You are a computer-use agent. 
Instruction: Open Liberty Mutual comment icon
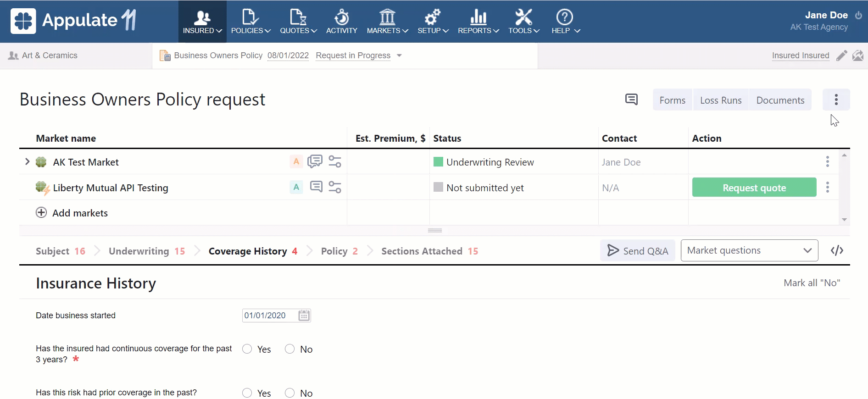pyautogui.click(x=316, y=187)
